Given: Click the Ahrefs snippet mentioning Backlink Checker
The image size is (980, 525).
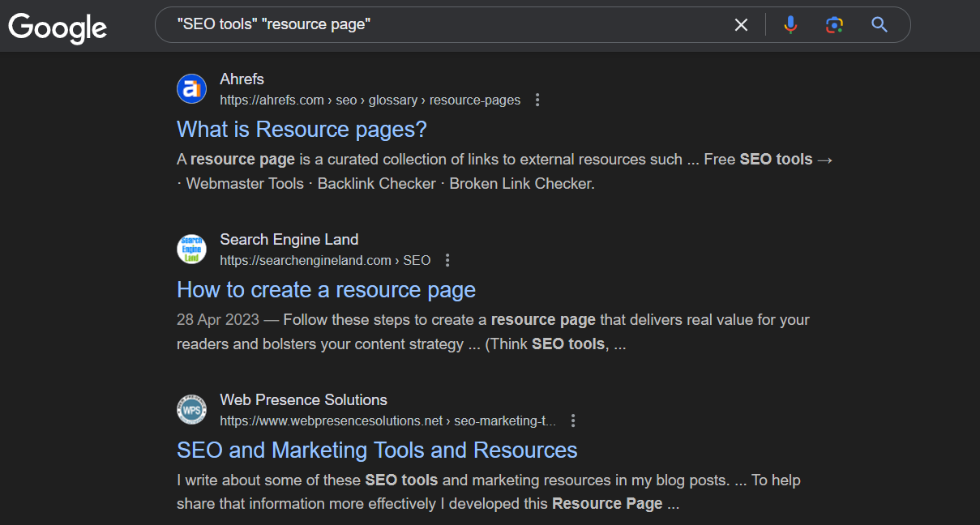Looking at the screenshot, I should (505, 172).
